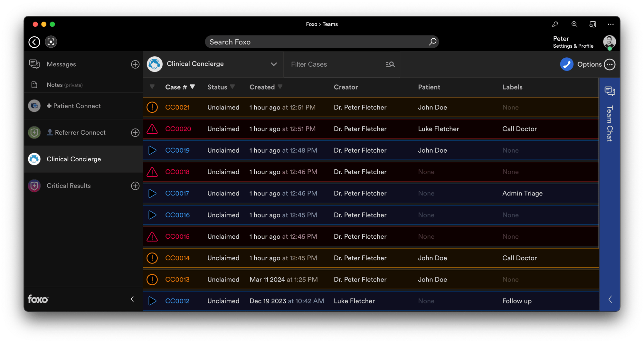This screenshot has height=343, width=644.
Task: Select Patient Connect in the sidebar
Action: point(74,106)
